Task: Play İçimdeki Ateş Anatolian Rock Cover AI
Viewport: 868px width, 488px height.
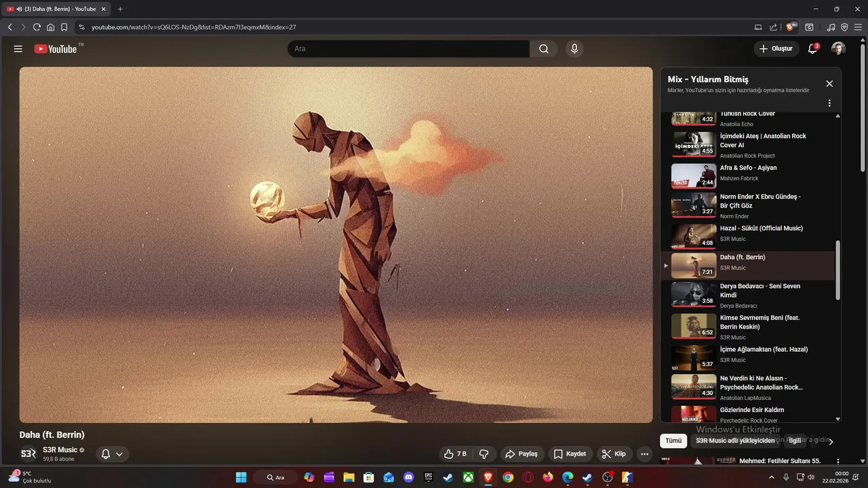Action: [x=748, y=144]
